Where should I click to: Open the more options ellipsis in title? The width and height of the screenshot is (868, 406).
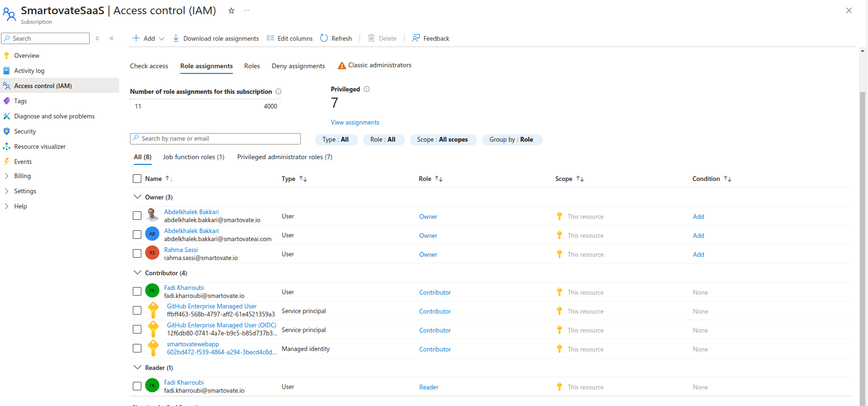pyautogui.click(x=247, y=10)
